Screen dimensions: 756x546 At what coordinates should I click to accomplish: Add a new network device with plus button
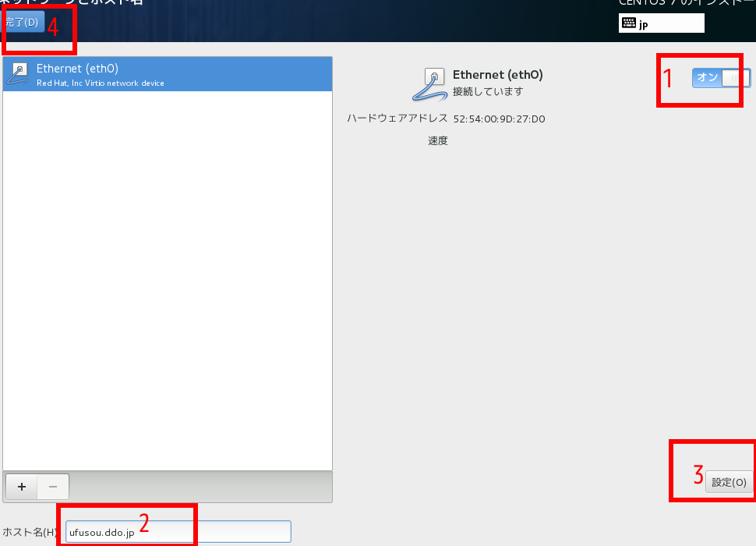[x=22, y=487]
